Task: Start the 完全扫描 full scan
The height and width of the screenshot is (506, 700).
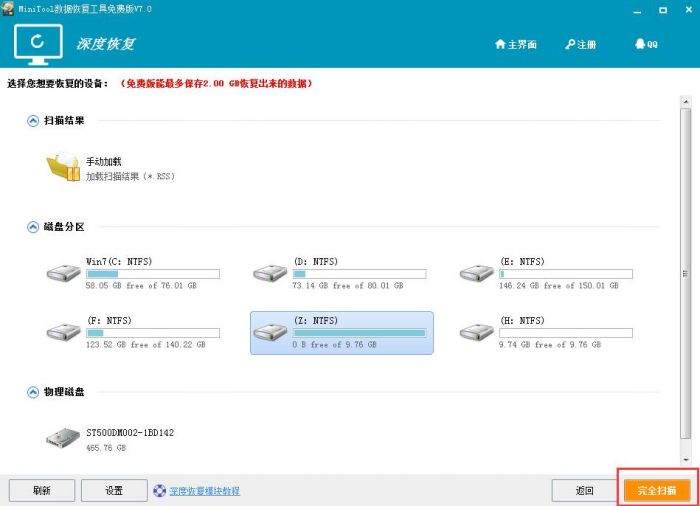Action: coord(657,491)
